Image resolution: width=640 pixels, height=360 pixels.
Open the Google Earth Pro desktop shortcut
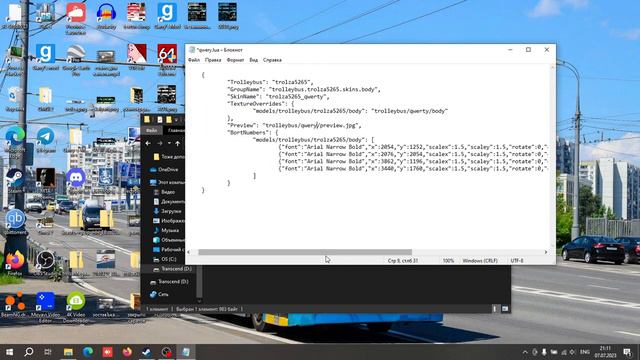click(76, 60)
